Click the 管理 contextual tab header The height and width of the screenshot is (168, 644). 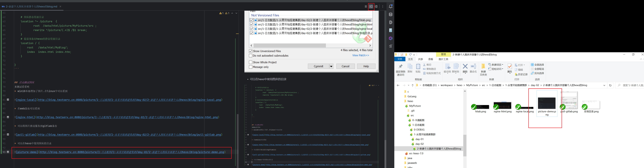pos(443,55)
